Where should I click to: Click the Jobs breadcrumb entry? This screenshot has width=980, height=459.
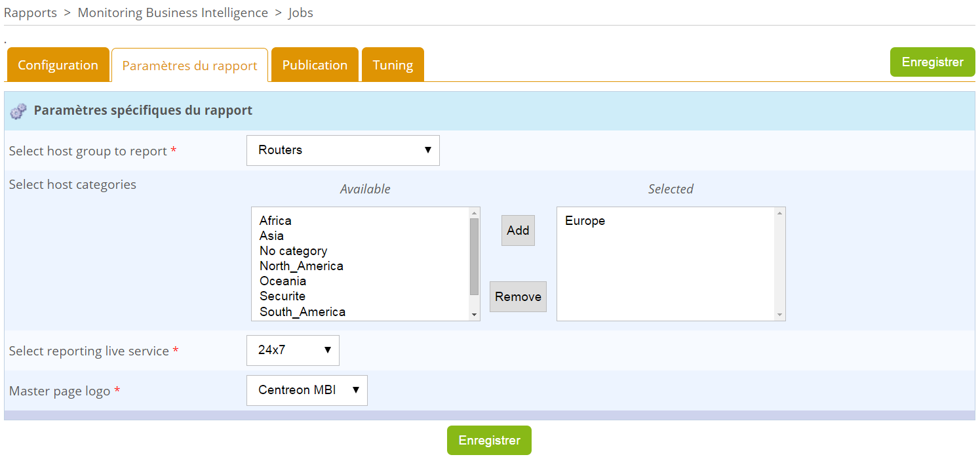coord(301,12)
